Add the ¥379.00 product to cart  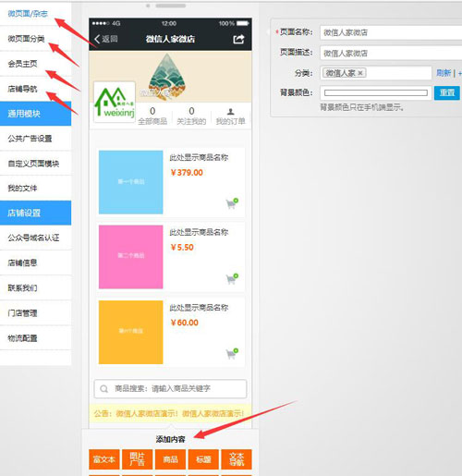click(232, 203)
